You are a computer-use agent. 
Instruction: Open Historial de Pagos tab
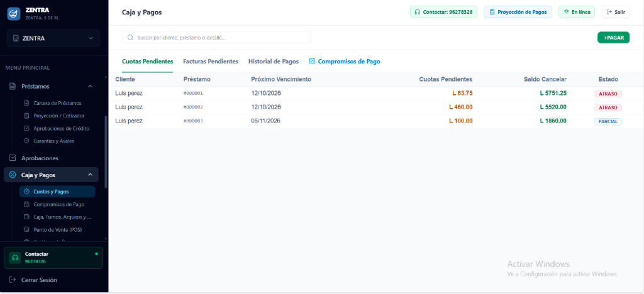[274, 62]
